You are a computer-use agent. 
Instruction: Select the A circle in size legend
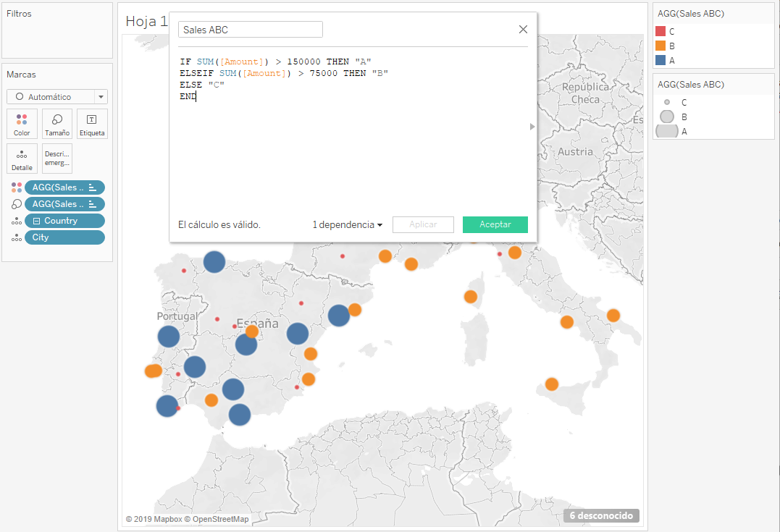(666, 131)
